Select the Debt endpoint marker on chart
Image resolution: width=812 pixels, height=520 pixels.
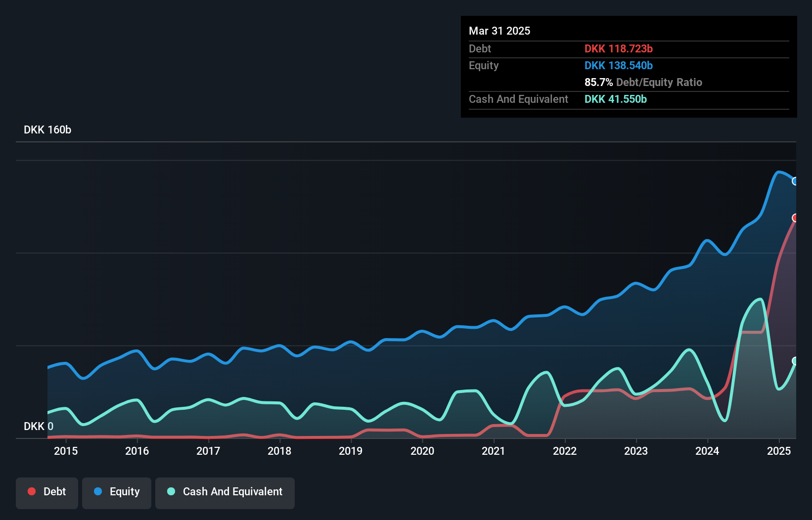795,218
